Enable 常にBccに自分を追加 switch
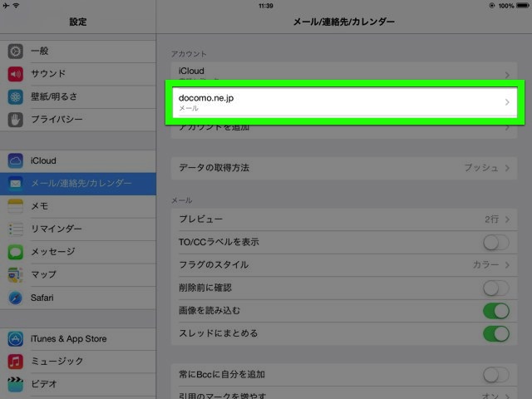This screenshot has width=532, height=399. (x=496, y=375)
